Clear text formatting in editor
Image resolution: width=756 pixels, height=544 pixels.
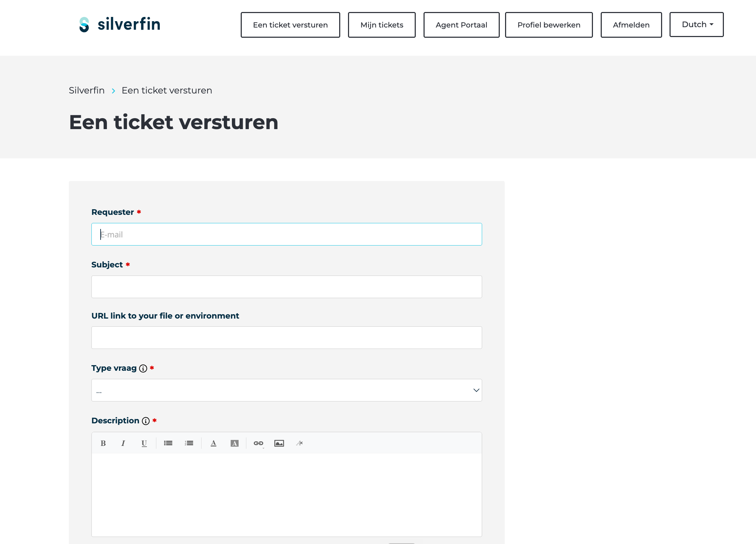pos(300,443)
